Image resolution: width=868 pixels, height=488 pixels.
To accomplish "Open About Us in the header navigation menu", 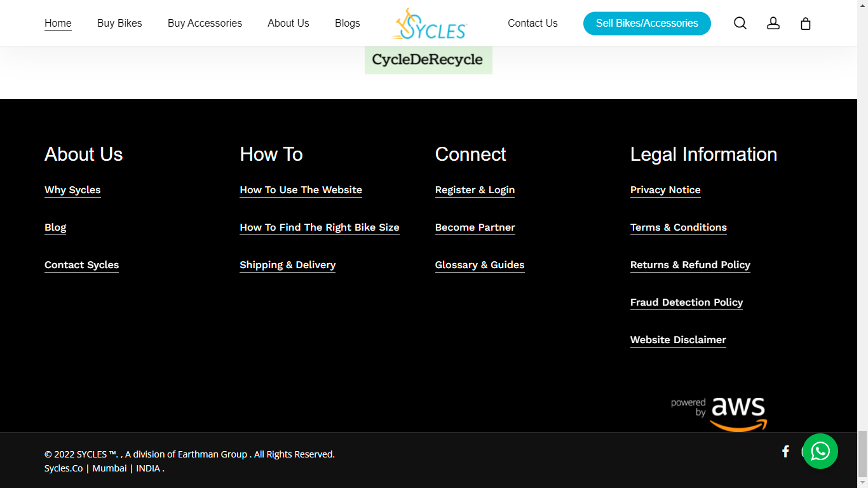I will 288,23.
